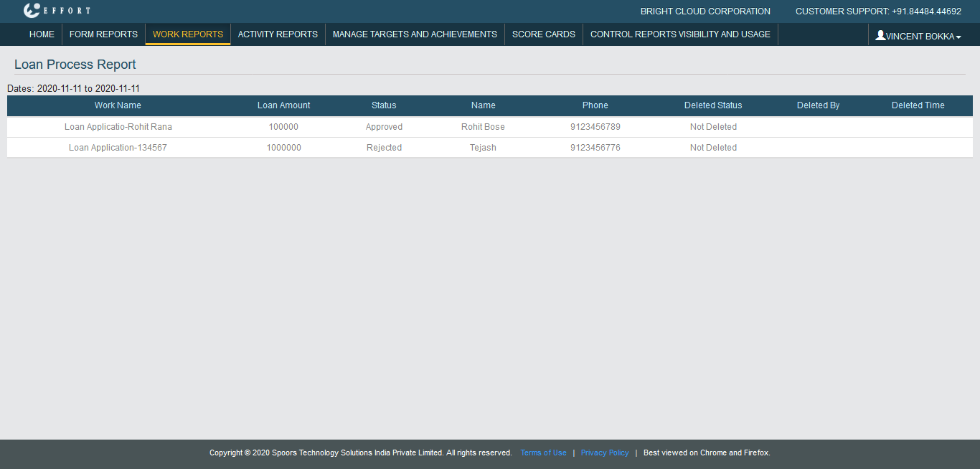Expand the Vincent Bokka dropdown caret
Viewport: 980px width, 469px height.
958,37
